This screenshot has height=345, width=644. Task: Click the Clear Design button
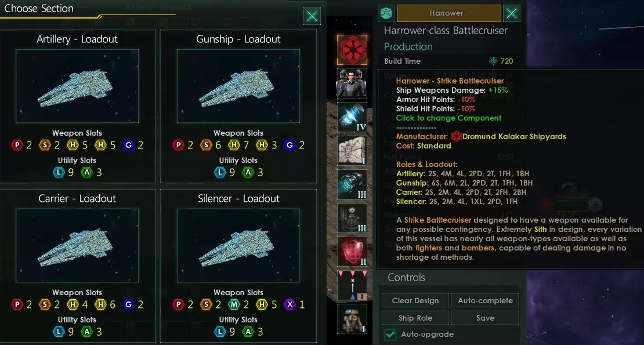click(x=415, y=301)
